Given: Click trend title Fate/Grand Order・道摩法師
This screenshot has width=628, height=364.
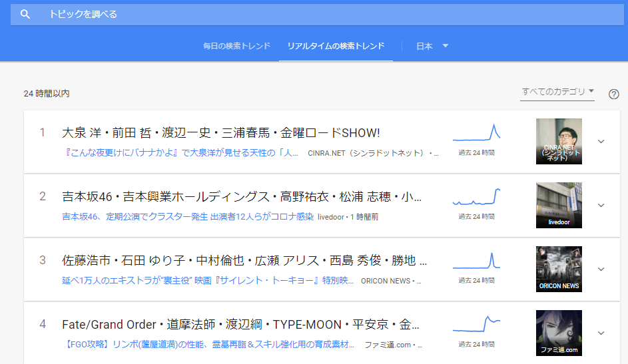Looking at the screenshot, I should [240, 324].
